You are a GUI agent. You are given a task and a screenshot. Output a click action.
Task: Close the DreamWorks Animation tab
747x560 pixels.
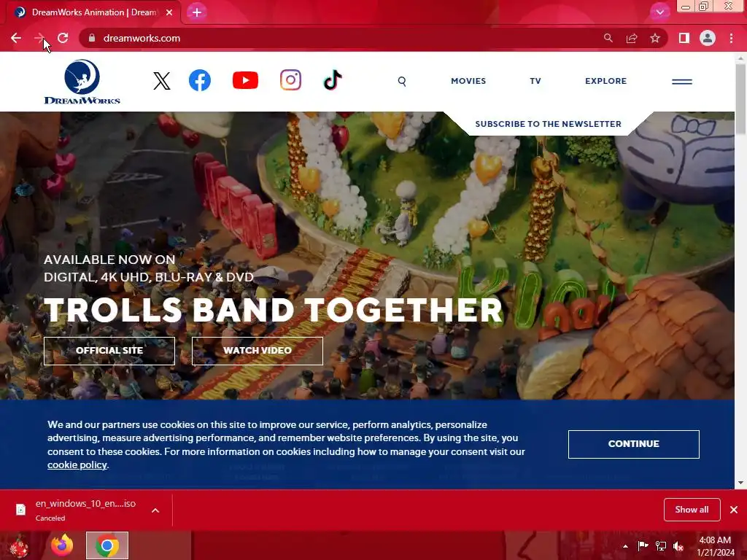[169, 12]
